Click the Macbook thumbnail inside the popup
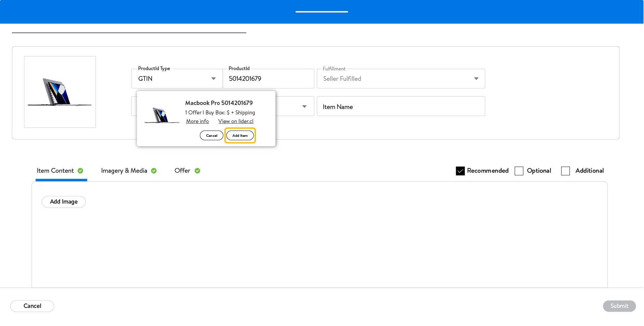 [x=162, y=115]
